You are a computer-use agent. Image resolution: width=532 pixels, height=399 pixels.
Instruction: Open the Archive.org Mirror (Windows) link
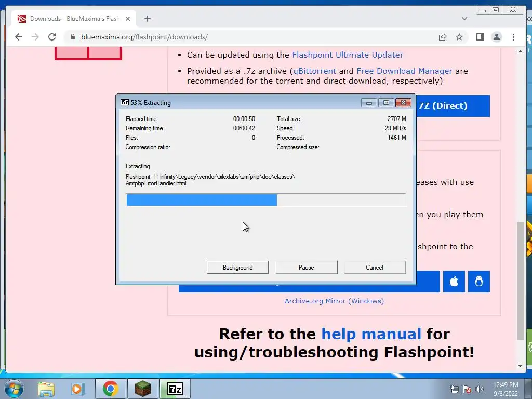coord(334,301)
